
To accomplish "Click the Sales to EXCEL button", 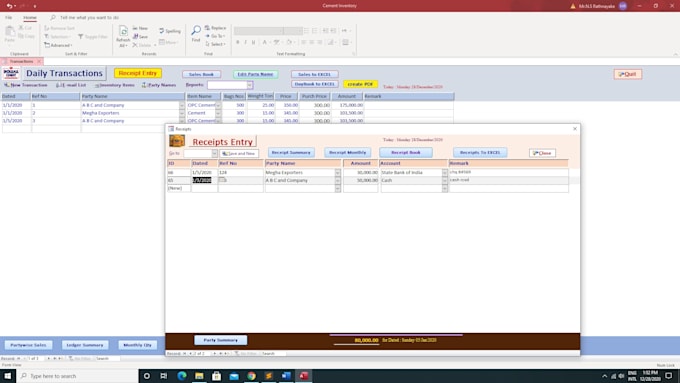I will coord(314,74).
